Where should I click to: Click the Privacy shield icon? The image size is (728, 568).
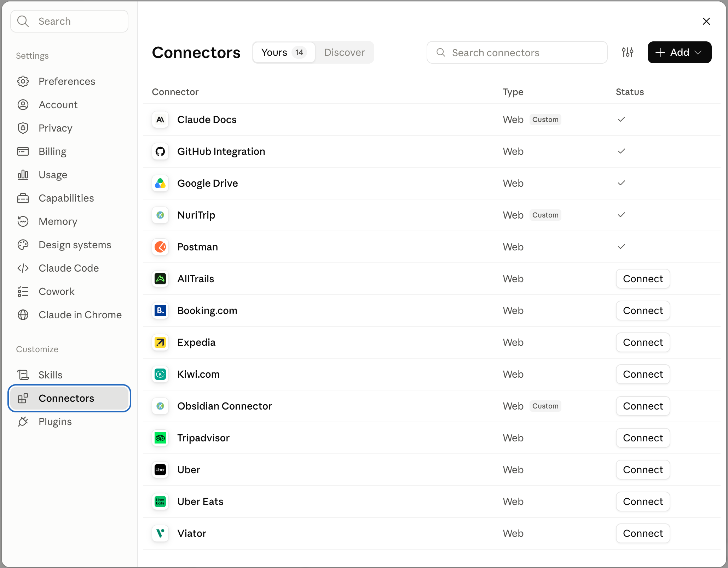(x=23, y=128)
